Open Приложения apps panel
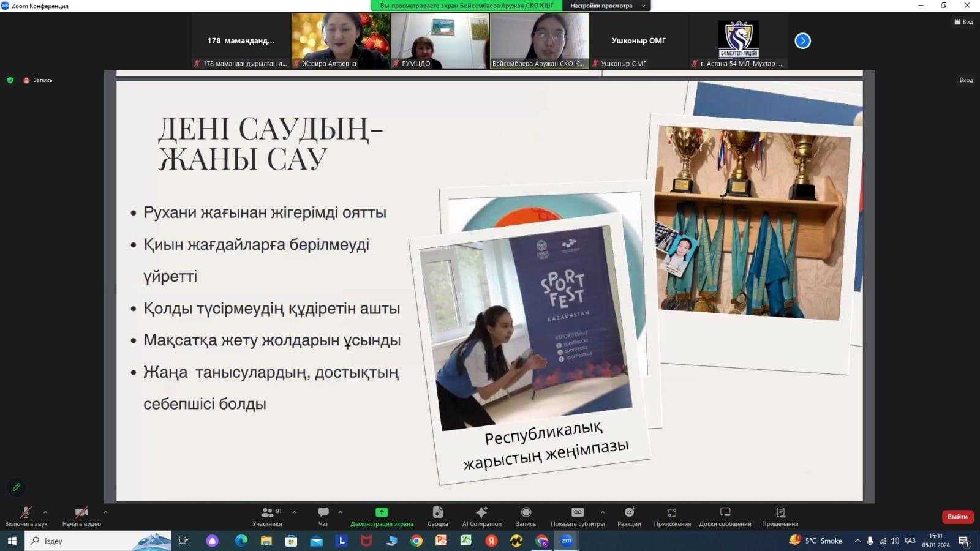The image size is (980, 551). (x=672, y=516)
